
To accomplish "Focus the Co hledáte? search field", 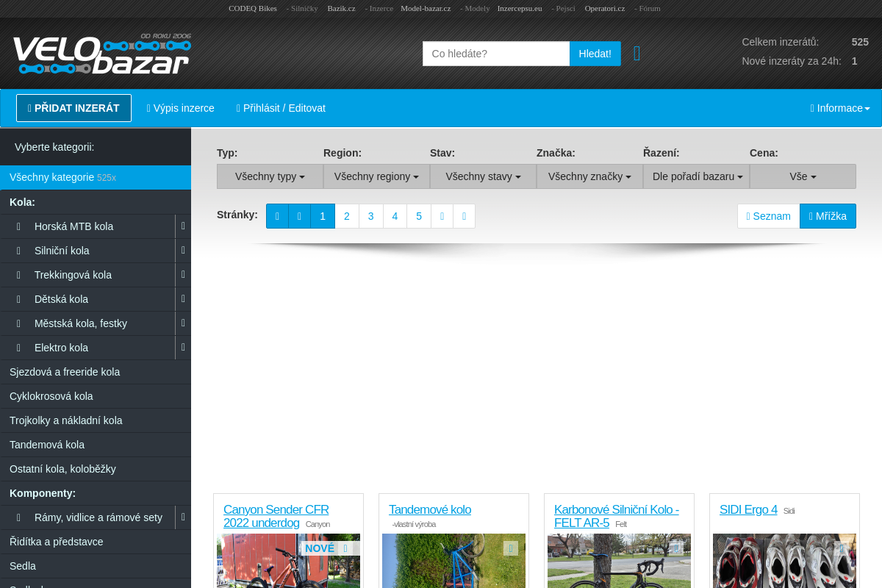I will (496, 54).
